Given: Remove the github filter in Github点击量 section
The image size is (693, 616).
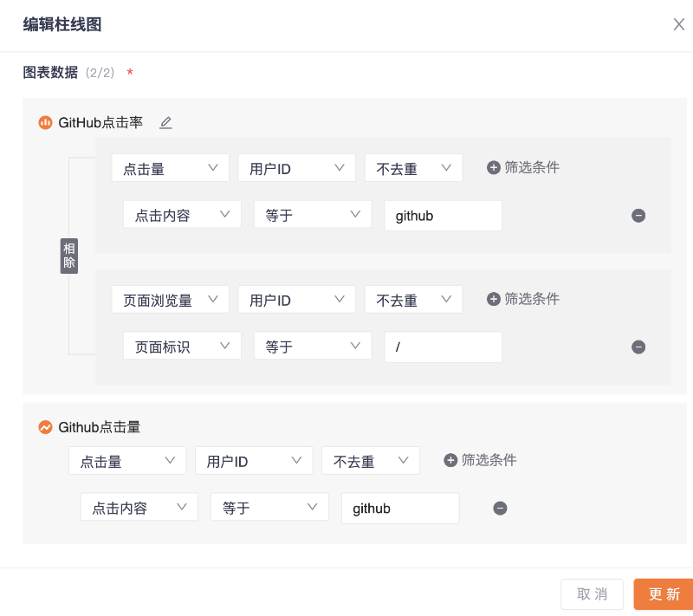Looking at the screenshot, I should click(x=500, y=509).
